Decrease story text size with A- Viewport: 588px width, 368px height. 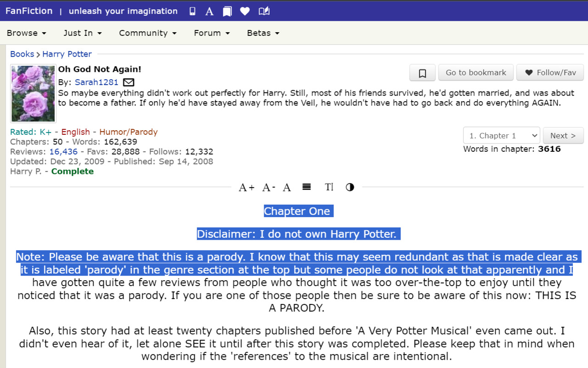click(x=269, y=187)
